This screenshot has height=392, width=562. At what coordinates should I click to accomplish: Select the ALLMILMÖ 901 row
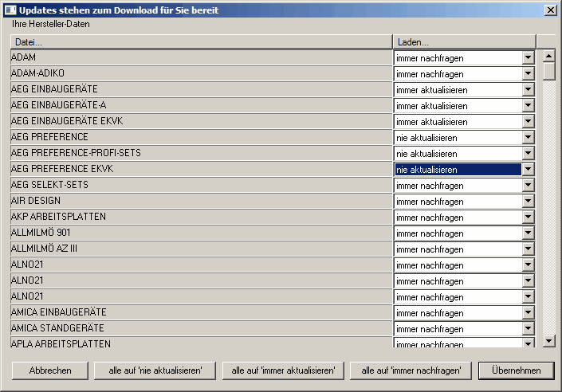[201, 233]
